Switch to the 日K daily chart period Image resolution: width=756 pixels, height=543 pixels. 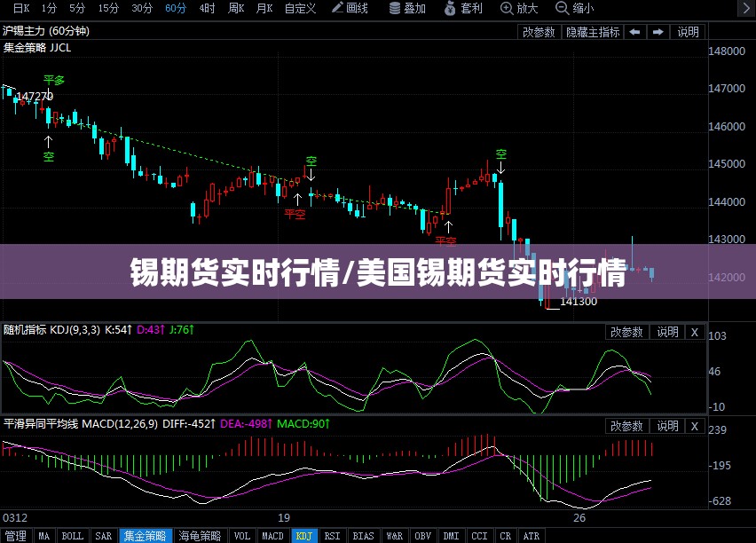pyautogui.click(x=21, y=8)
